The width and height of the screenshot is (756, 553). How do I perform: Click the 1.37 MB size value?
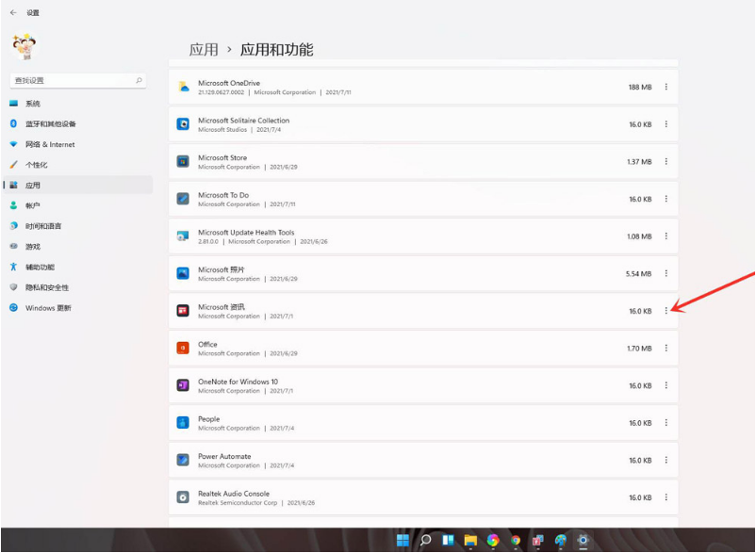point(639,162)
